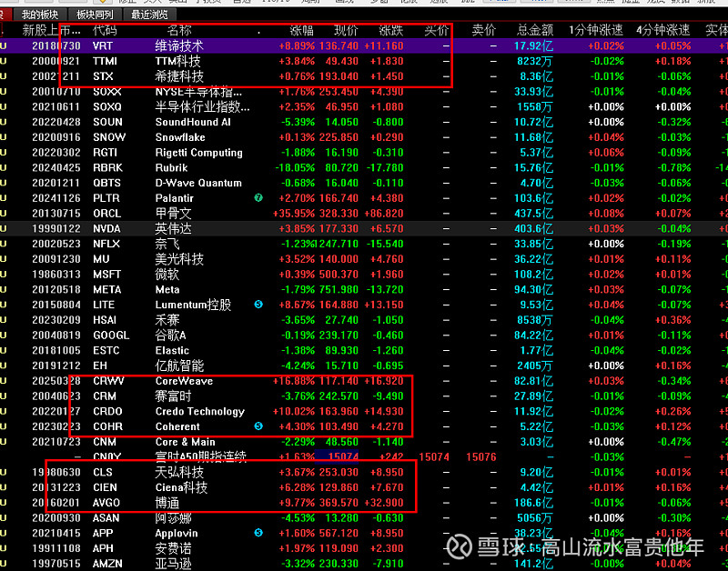The width and height of the screenshot is (728, 571).
Task: Select the CNM Core & Main row
Action: (x=364, y=442)
